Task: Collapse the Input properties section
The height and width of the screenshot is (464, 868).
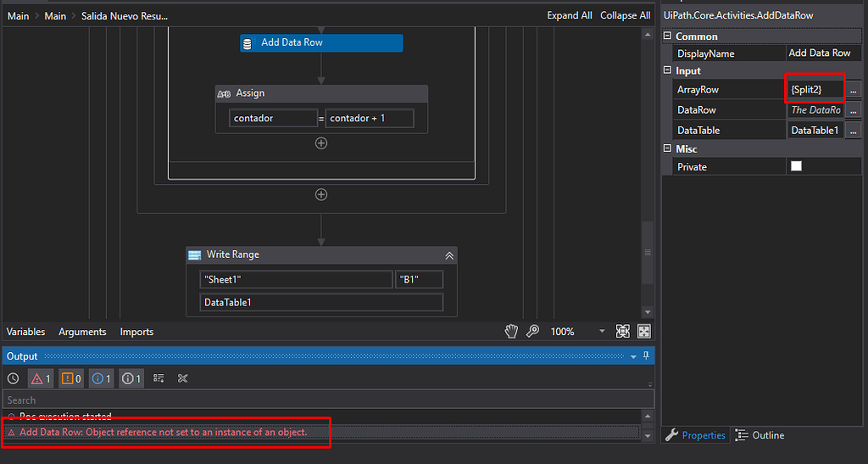Action: 667,70
